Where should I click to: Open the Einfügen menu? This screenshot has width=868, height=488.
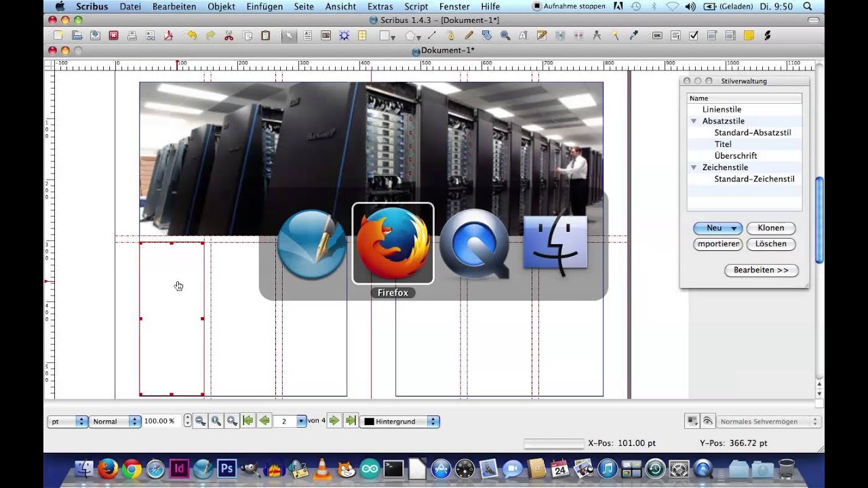pos(264,6)
